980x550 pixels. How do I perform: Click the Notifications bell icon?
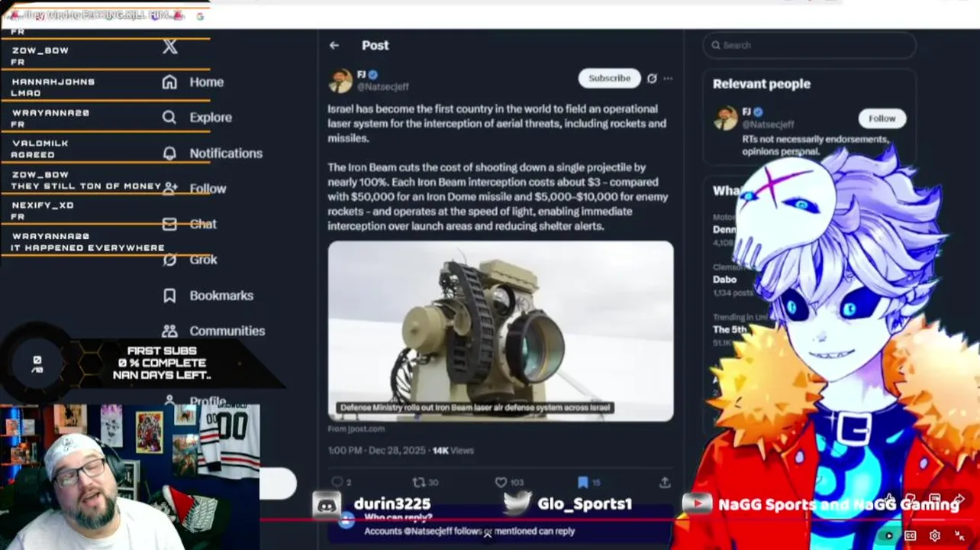pos(169,153)
